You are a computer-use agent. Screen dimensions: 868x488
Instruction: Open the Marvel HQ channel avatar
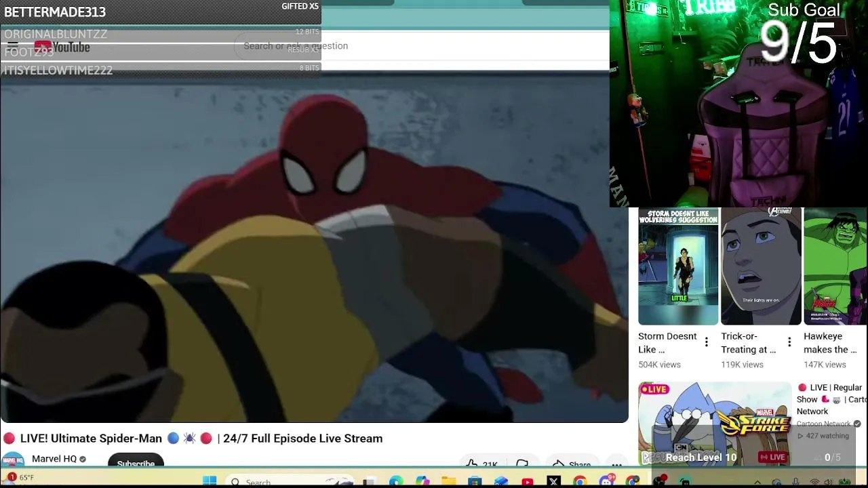pos(12,460)
